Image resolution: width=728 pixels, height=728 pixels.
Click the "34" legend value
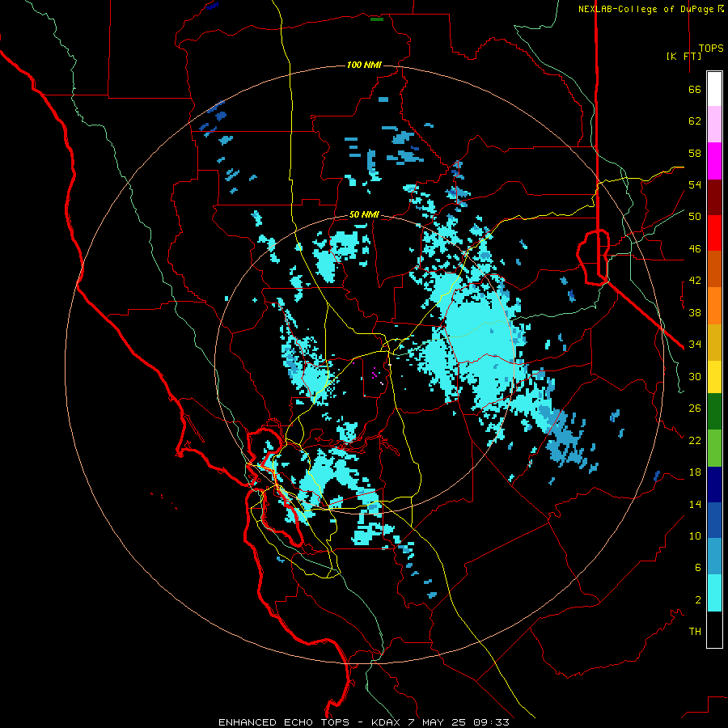click(695, 345)
